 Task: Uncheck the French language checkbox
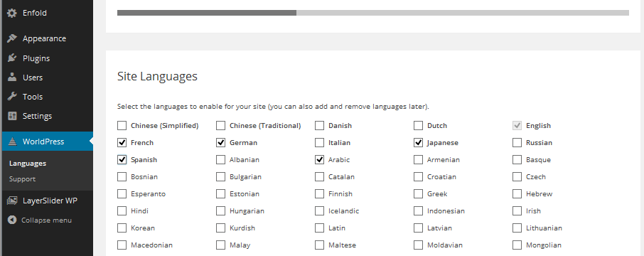point(122,143)
